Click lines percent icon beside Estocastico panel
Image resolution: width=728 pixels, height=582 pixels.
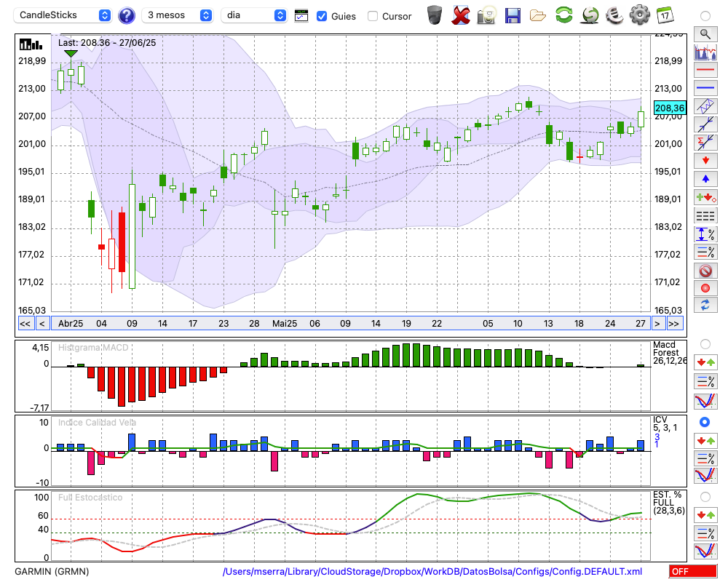point(705,533)
